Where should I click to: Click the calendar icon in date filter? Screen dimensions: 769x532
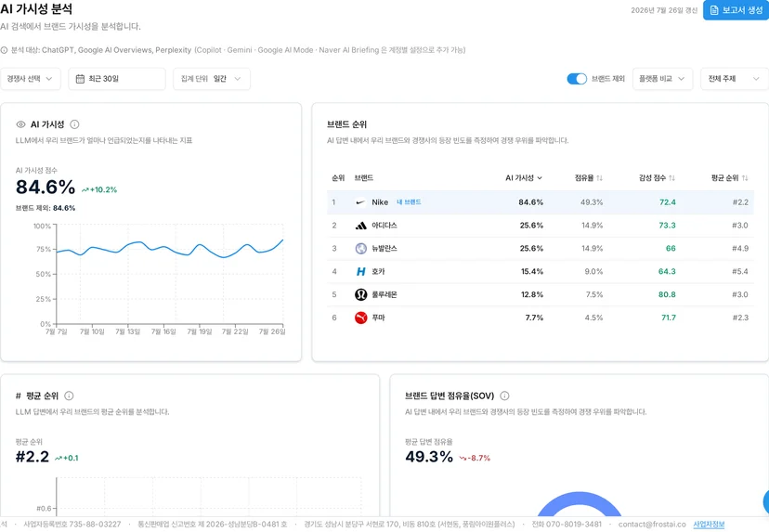click(80, 78)
